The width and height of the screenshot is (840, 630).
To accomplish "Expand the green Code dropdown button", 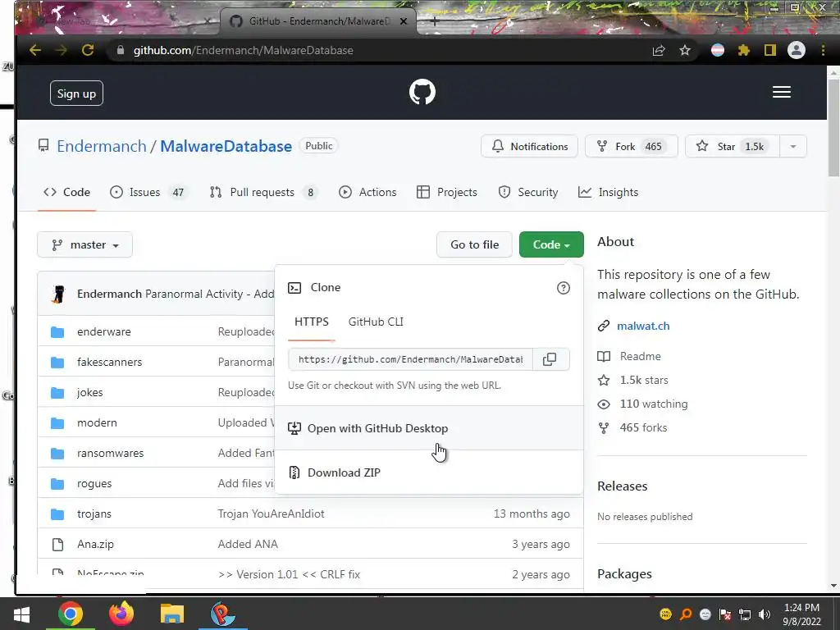I will (x=551, y=244).
